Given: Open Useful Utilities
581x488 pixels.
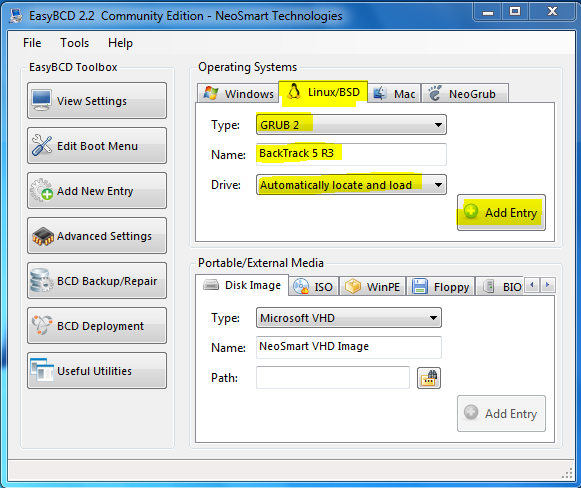Looking at the screenshot, I should [97, 371].
